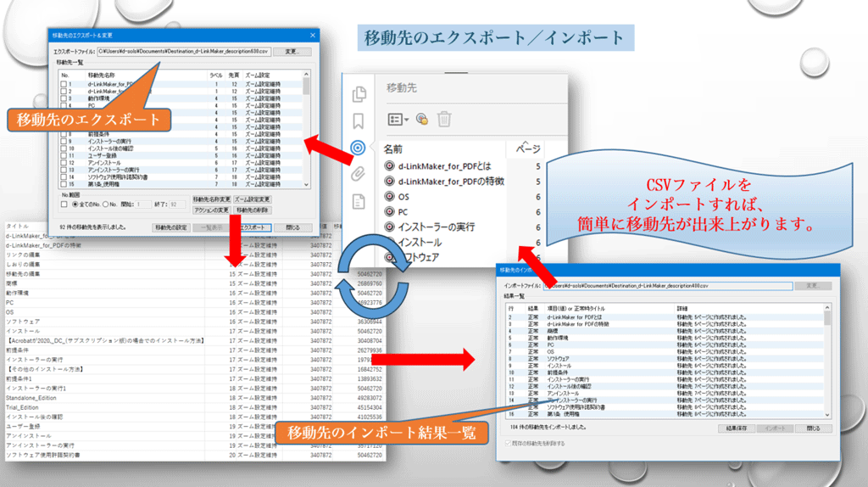Click the trash delete destination icon
868x487 pixels.
(444, 119)
